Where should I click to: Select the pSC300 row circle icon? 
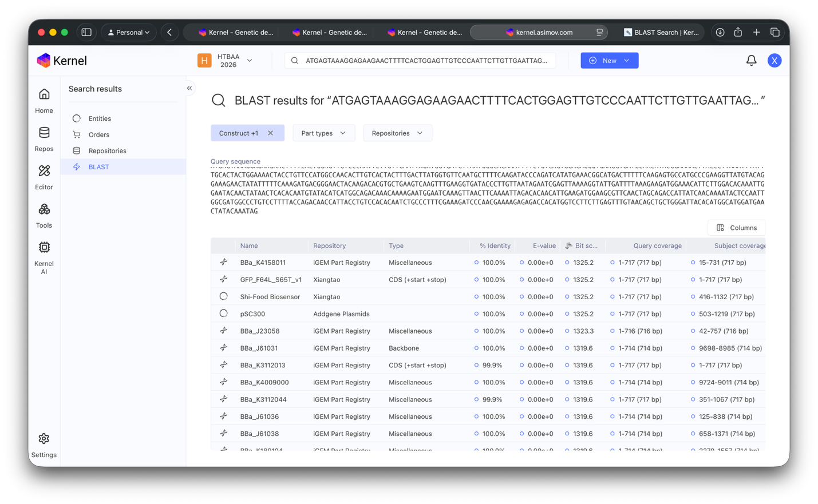coord(223,313)
